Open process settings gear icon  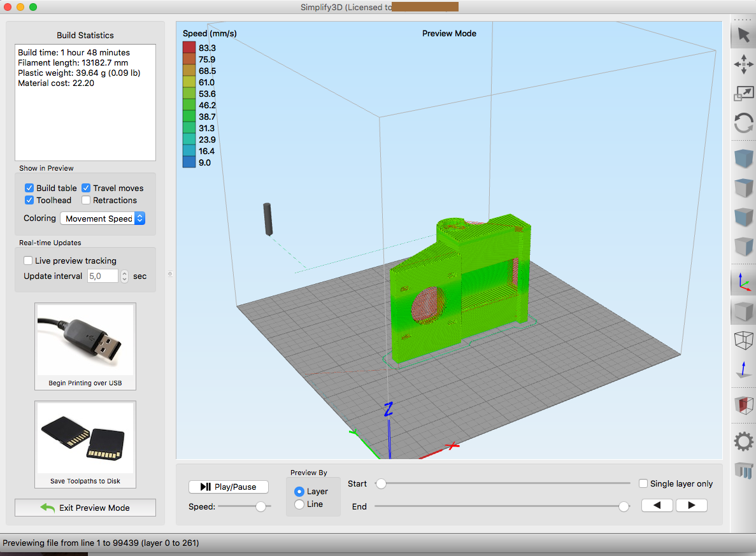pos(743,441)
